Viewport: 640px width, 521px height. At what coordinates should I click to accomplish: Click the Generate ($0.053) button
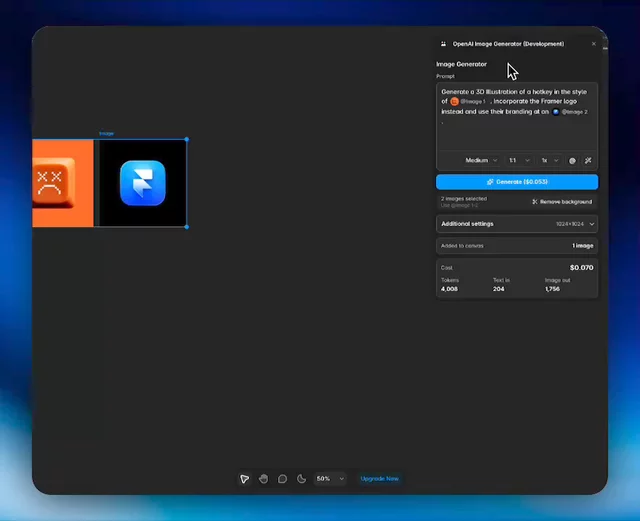(517, 182)
